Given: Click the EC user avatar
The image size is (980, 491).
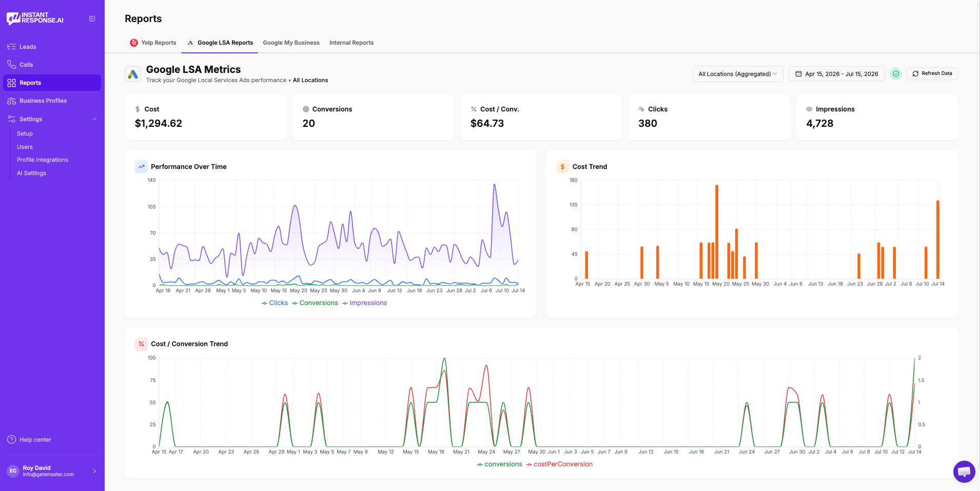Looking at the screenshot, I should point(13,471).
